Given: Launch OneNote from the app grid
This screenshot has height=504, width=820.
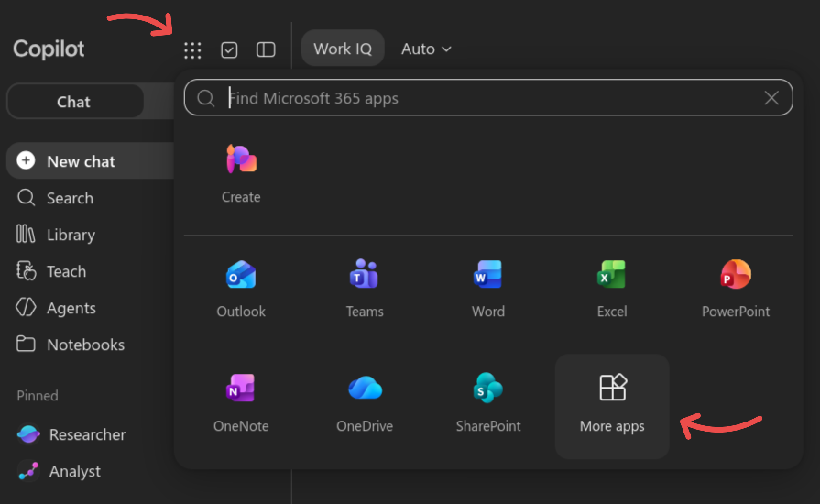Looking at the screenshot, I should pos(241,403).
